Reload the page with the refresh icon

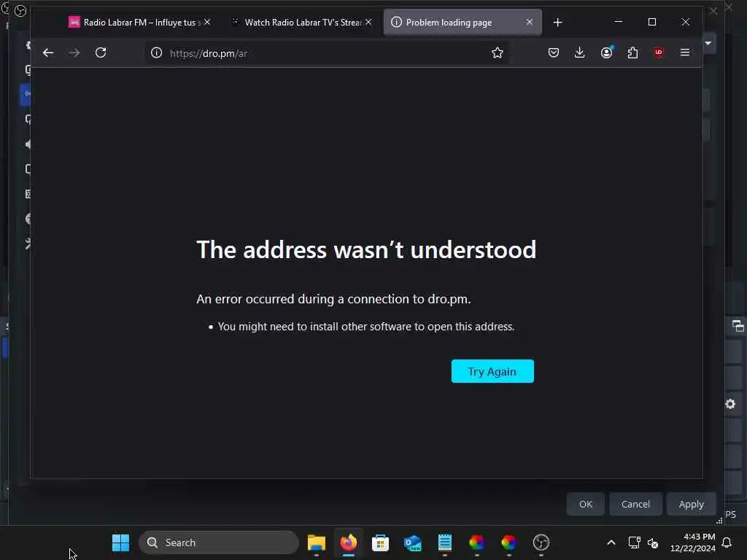pos(101,52)
